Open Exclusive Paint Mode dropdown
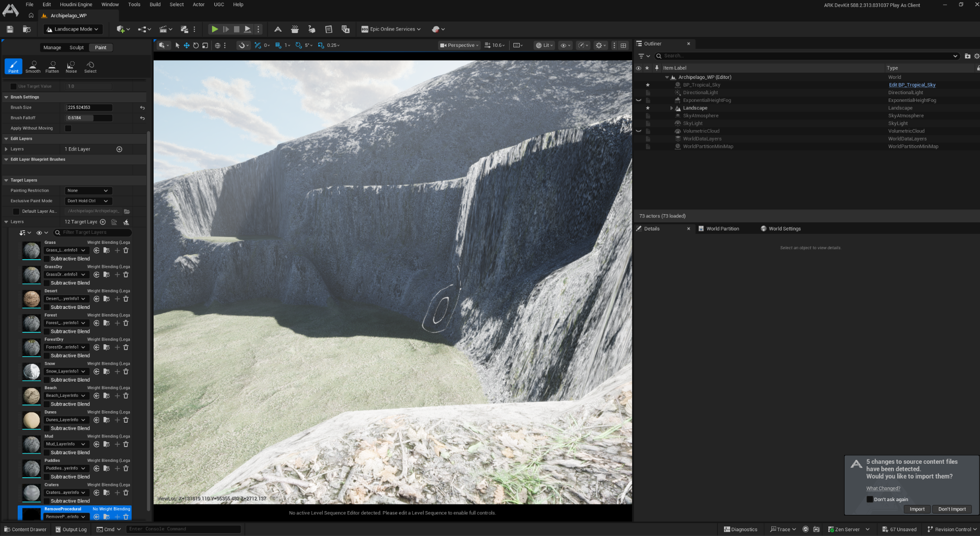 tap(89, 201)
